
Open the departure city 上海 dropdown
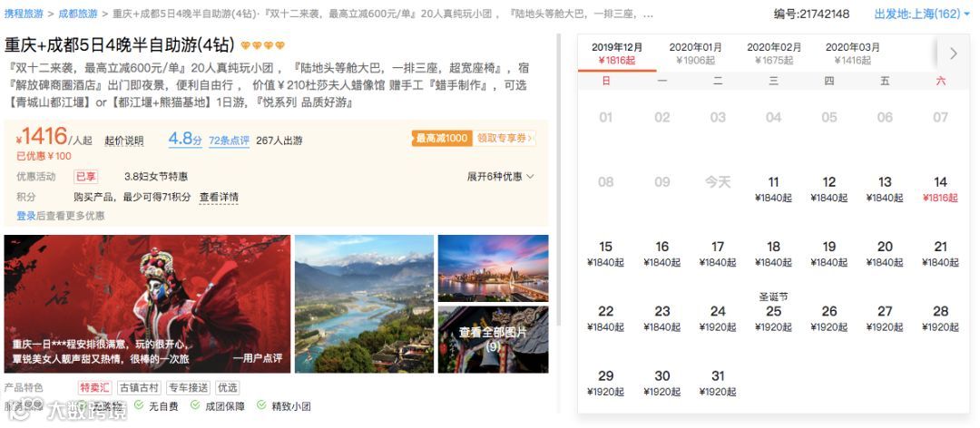tap(916, 14)
